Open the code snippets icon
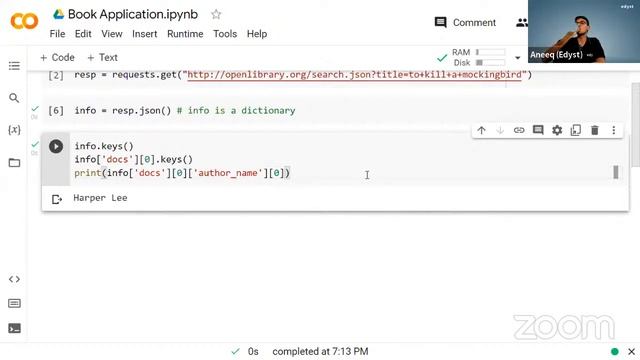 coord(14,279)
